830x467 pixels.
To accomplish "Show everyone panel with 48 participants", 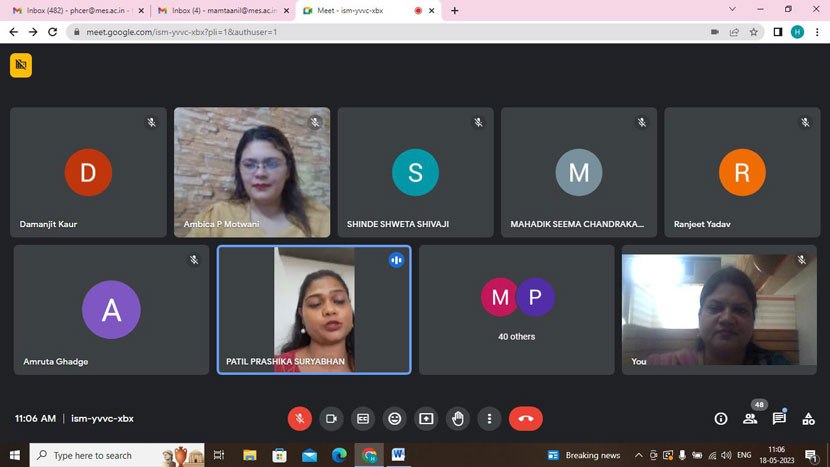I will pos(750,419).
